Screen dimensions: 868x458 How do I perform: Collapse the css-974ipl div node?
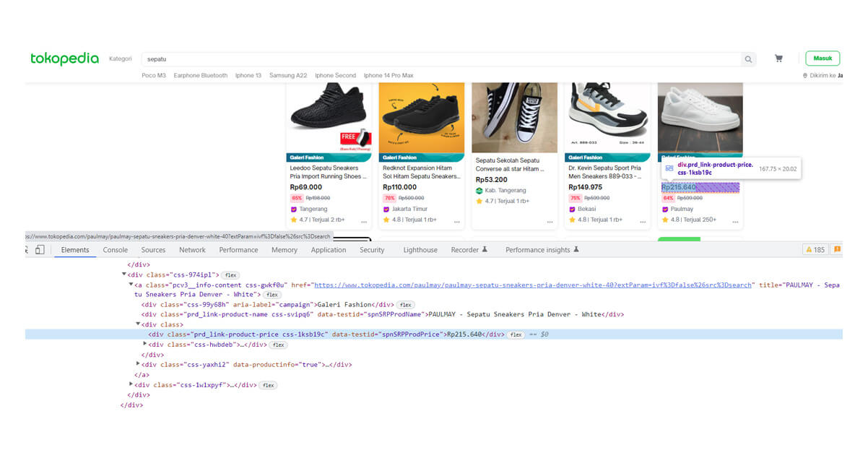[124, 275]
